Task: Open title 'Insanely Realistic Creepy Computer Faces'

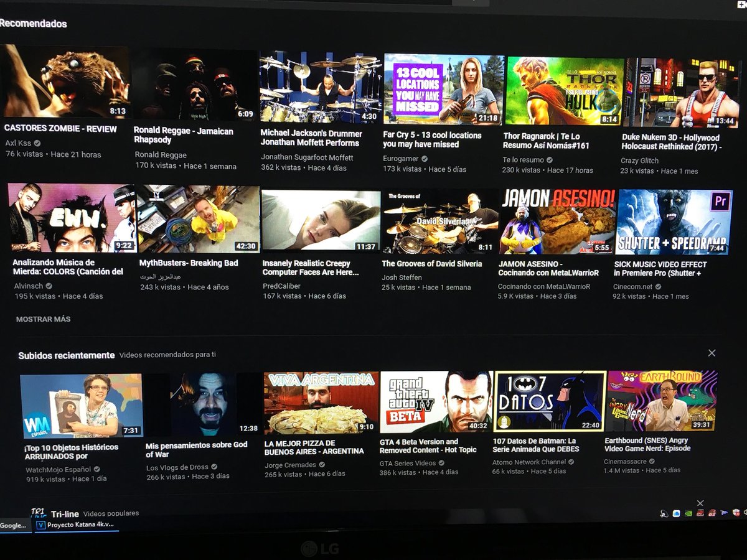Action: tap(311, 268)
